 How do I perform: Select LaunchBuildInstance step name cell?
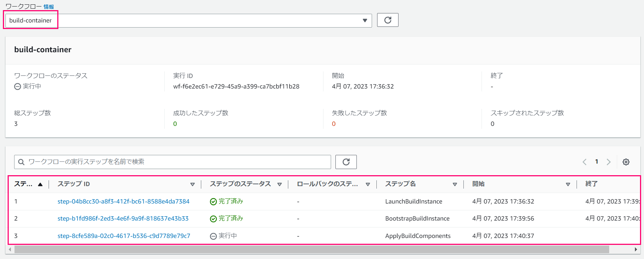(414, 201)
